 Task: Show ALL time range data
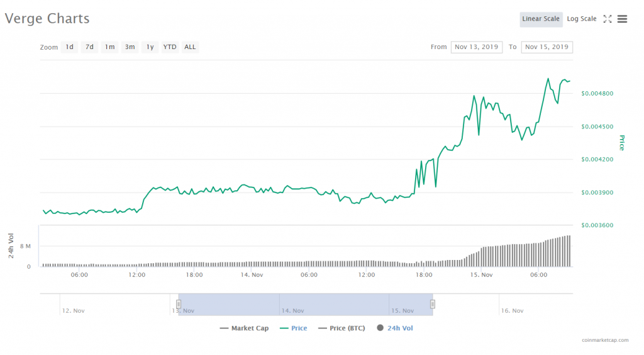coord(190,47)
